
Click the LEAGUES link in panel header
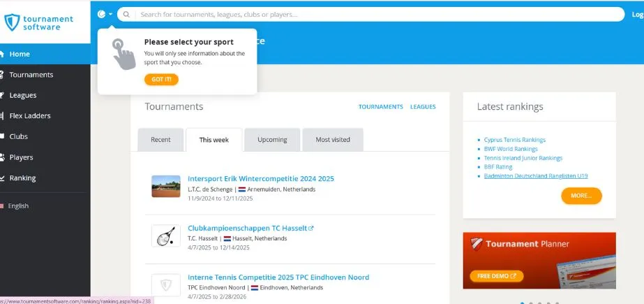pos(423,106)
